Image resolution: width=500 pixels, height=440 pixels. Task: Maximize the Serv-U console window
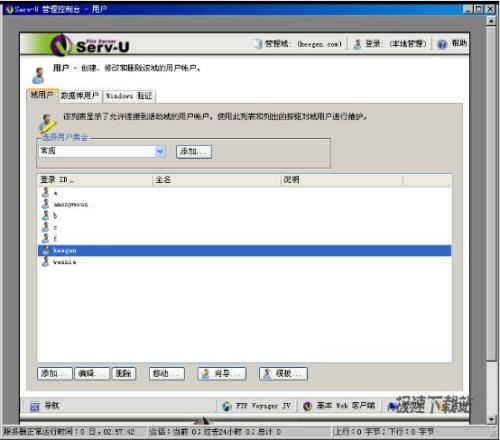tap(479, 9)
